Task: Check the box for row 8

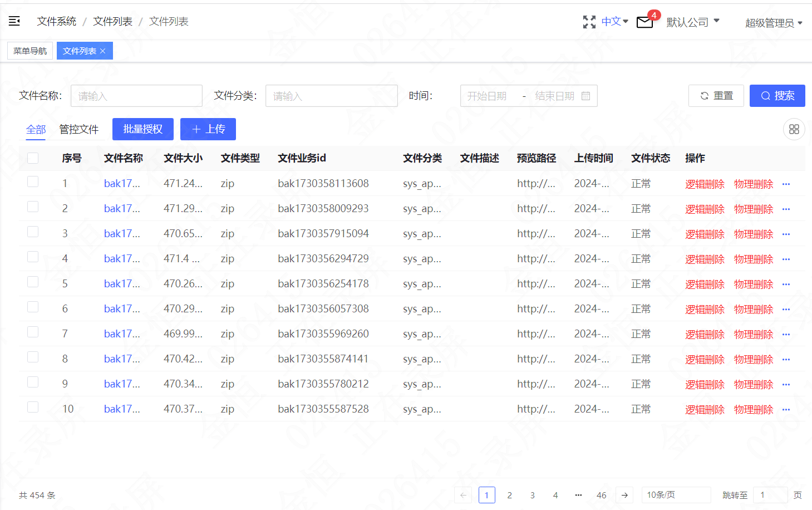Action: (33, 357)
